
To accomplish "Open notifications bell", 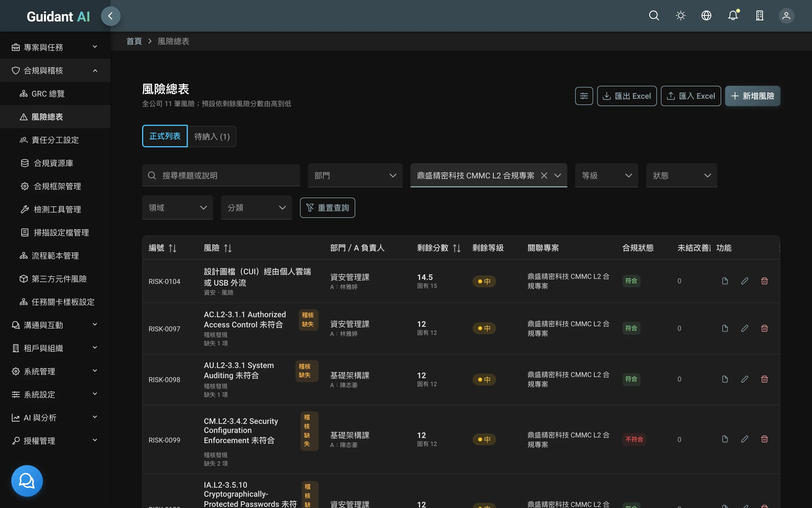I will point(733,16).
